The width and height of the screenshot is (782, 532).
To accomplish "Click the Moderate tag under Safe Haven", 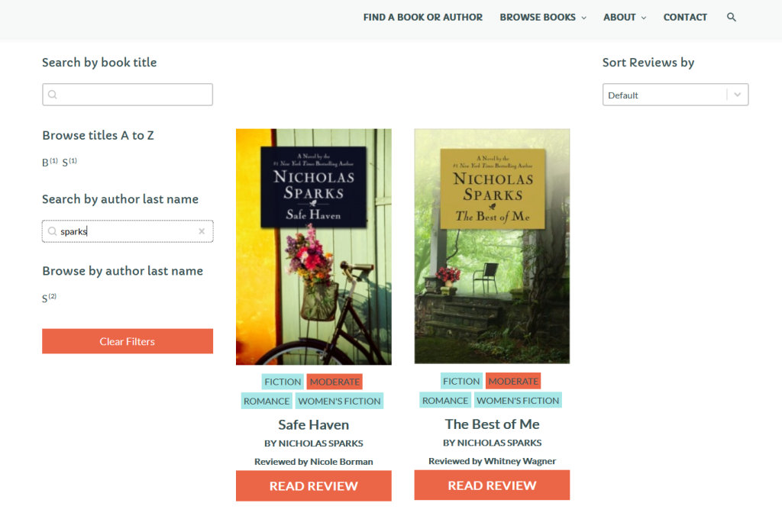I will (x=334, y=382).
